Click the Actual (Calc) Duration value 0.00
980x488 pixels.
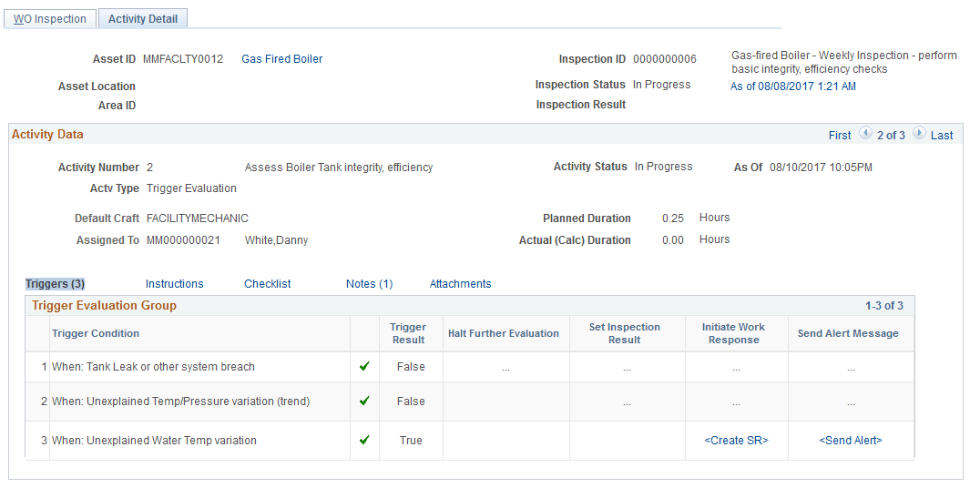[x=673, y=240]
